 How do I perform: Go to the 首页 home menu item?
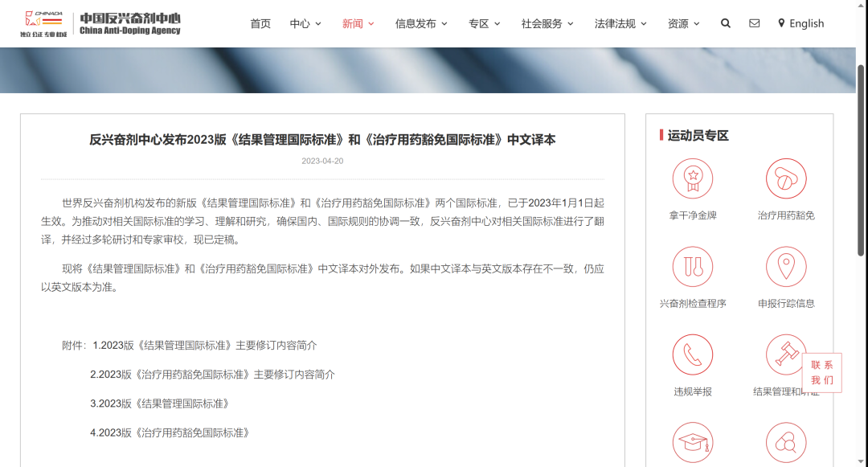260,23
